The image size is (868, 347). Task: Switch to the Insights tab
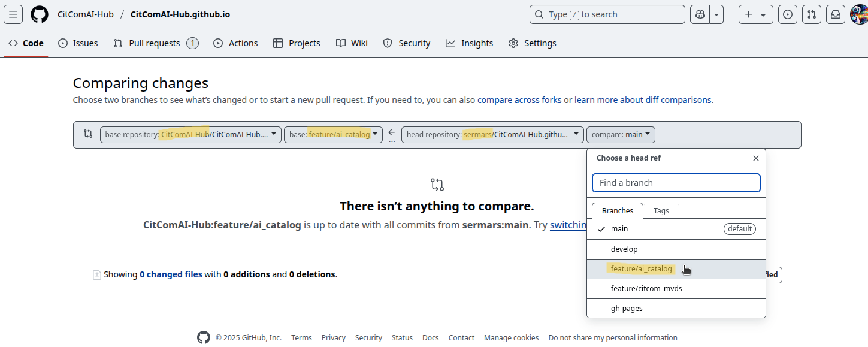[x=470, y=43]
